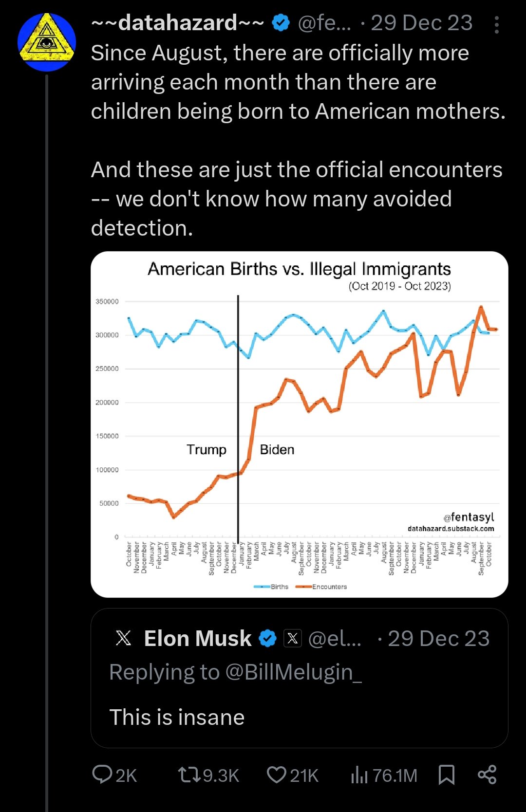Tap the ~~datahazard~~ display name
Viewport: 526px width, 812px height.
pos(178,23)
